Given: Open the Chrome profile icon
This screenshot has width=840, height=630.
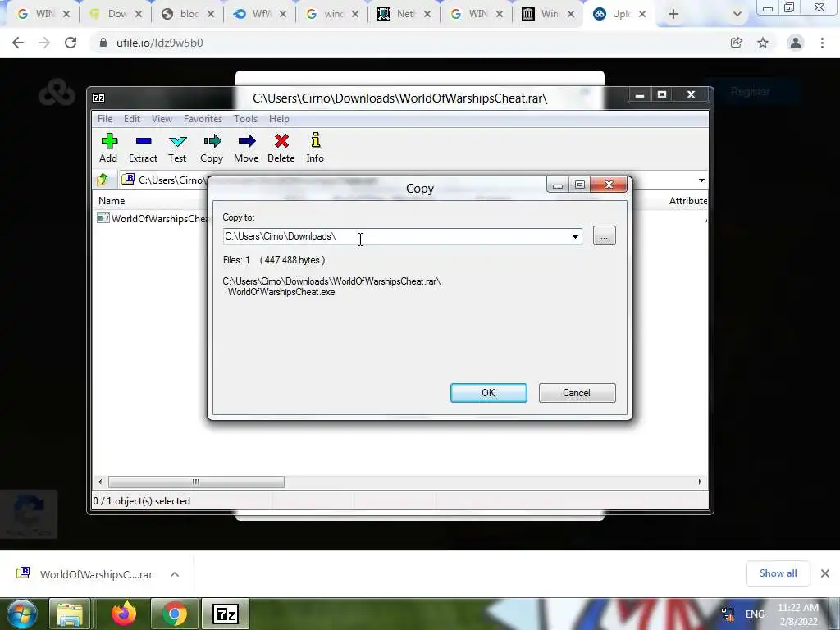Looking at the screenshot, I should 796,43.
